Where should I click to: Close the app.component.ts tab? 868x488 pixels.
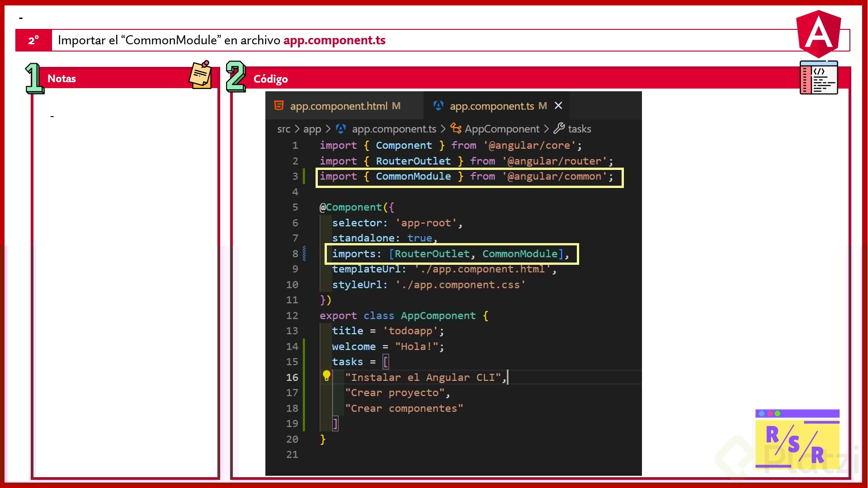tap(558, 106)
